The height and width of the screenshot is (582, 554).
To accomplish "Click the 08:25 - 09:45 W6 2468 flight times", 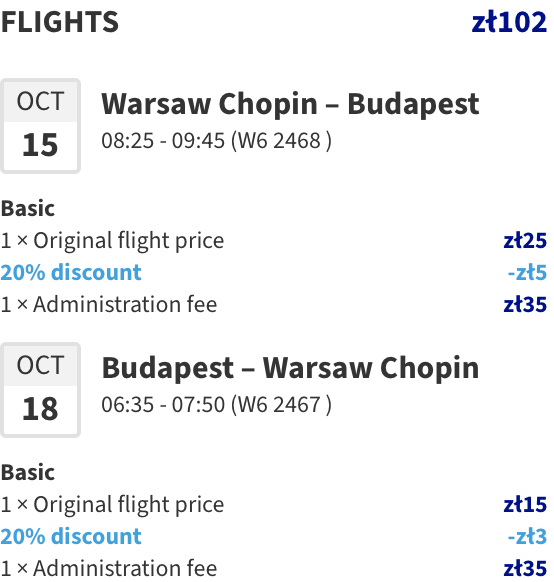I will [x=216, y=141].
